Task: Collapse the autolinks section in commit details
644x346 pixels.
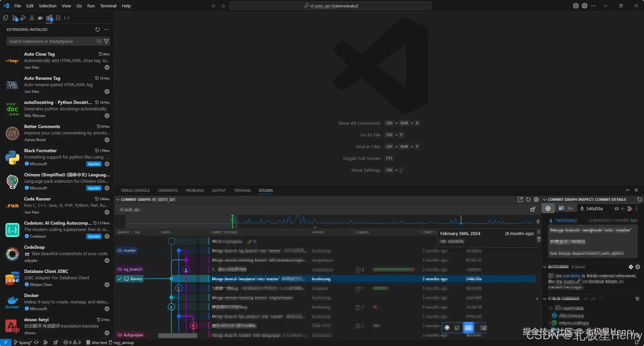Action: pyautogui.click(x=545, y=267)
